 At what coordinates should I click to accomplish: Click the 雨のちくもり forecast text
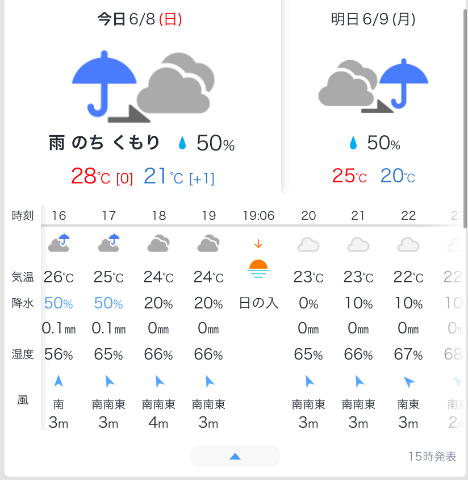click(x=104, y=143)
